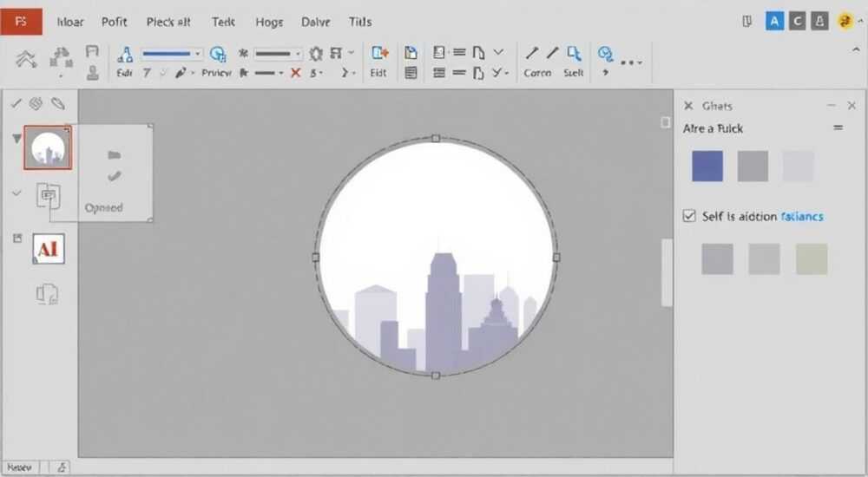This screenshot has height=477, width=868.
Task: Click the Edit shapes icon
Action: [125, 55]
